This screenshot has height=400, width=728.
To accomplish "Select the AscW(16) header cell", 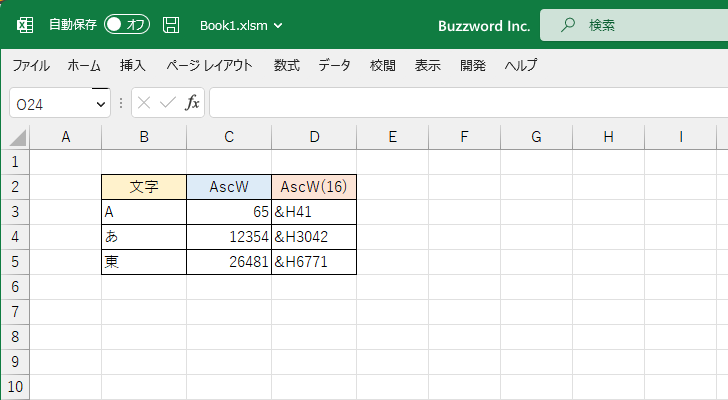I will 314,187.
